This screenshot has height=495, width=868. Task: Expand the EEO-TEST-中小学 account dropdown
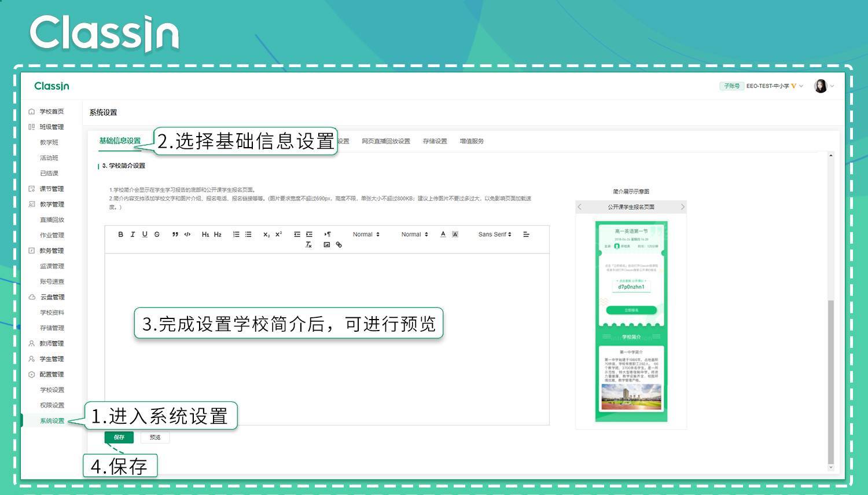pyautogui.click(x=775, y=86)
